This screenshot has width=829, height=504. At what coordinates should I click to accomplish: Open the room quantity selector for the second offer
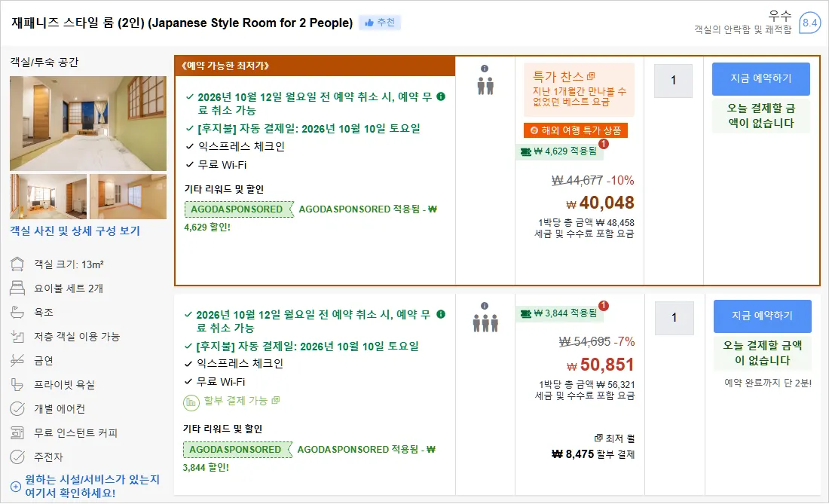(x=674, y=318)
